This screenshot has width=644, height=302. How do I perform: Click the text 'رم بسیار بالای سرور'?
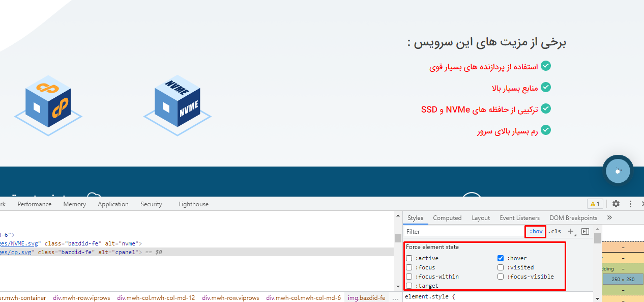(x=508, y=131)
